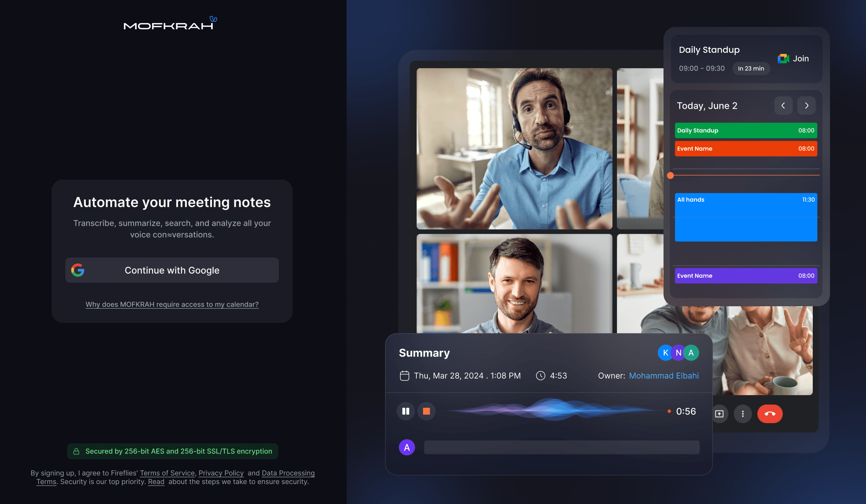
Task: Click the Today, June 2 heading
Action: pos(707,106)
